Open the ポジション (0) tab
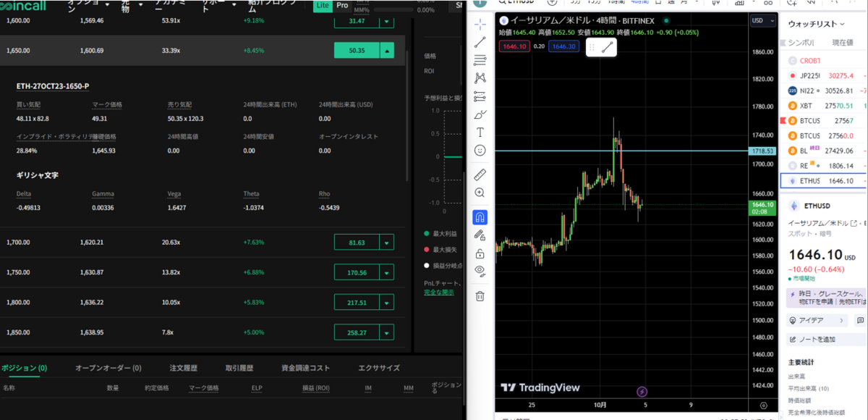 24,368
